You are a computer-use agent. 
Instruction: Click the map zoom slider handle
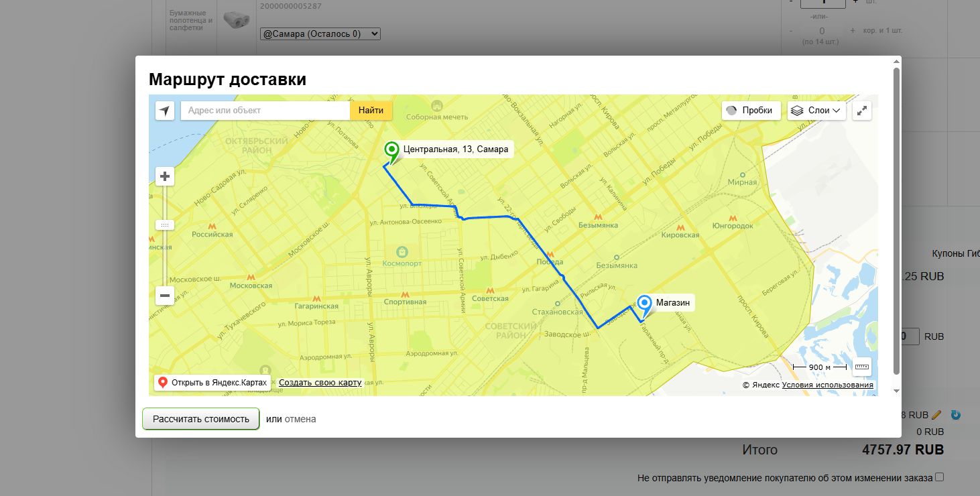tap(165, 225)
